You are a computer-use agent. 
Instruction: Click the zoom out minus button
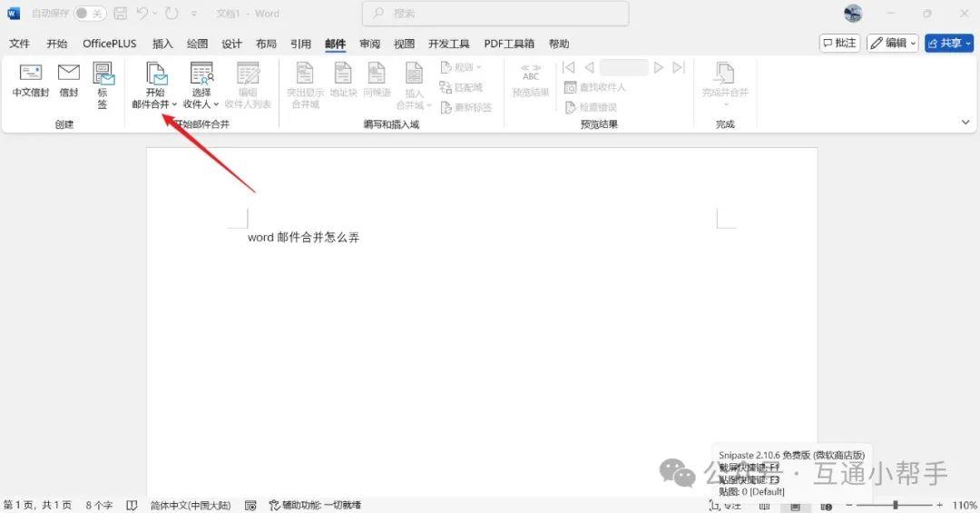(x=849, y=505)
